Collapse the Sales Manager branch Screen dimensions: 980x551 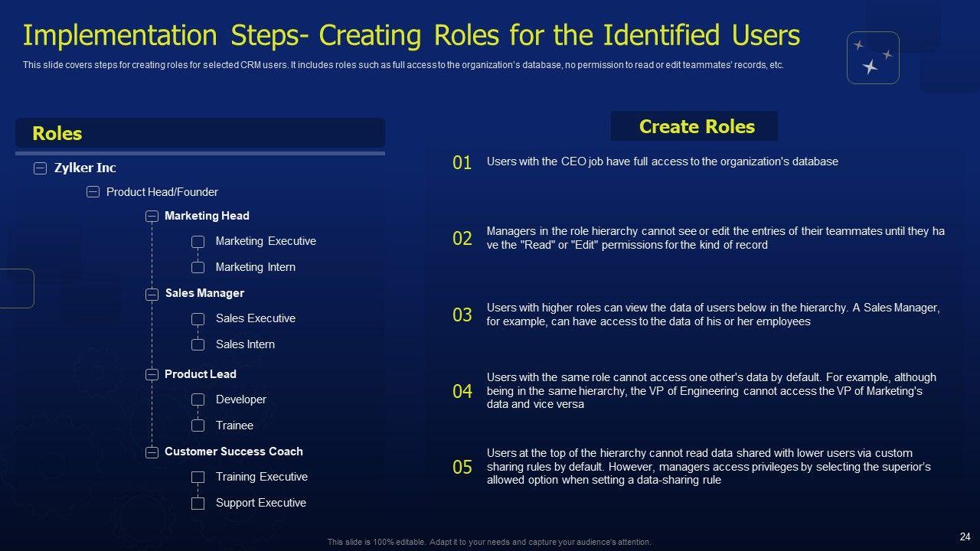(x=152, y=294)
